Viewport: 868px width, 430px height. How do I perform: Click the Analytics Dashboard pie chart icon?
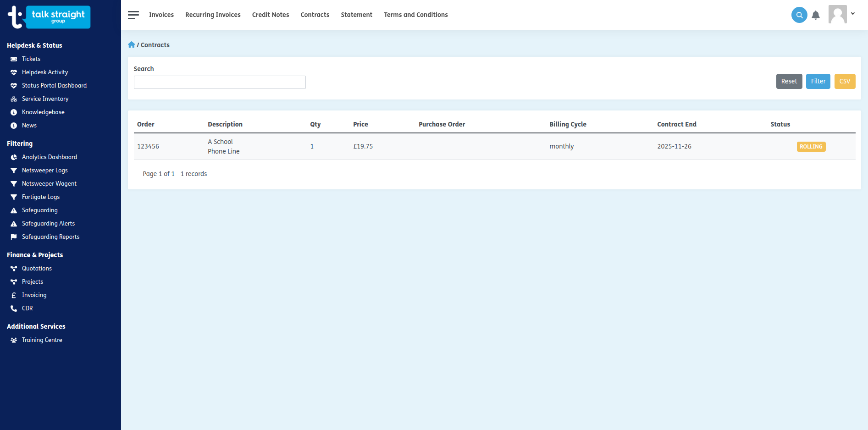[x=14, y=157]
